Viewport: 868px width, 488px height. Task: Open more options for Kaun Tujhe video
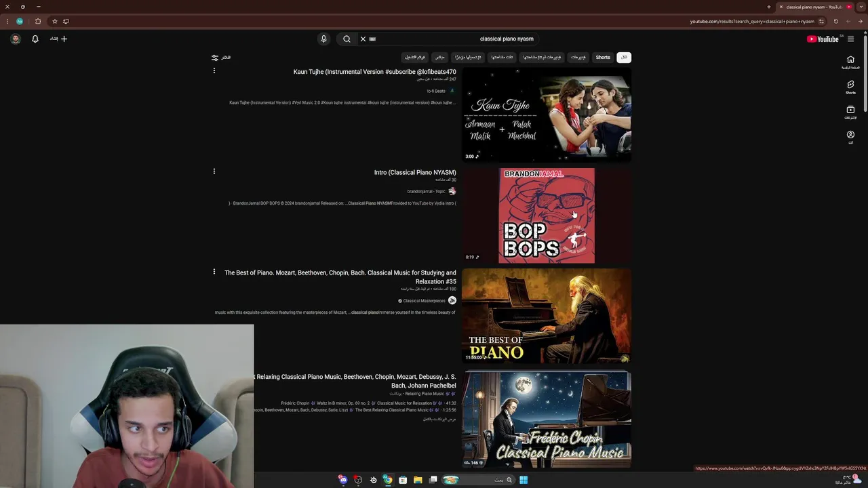tap(214, 70)
